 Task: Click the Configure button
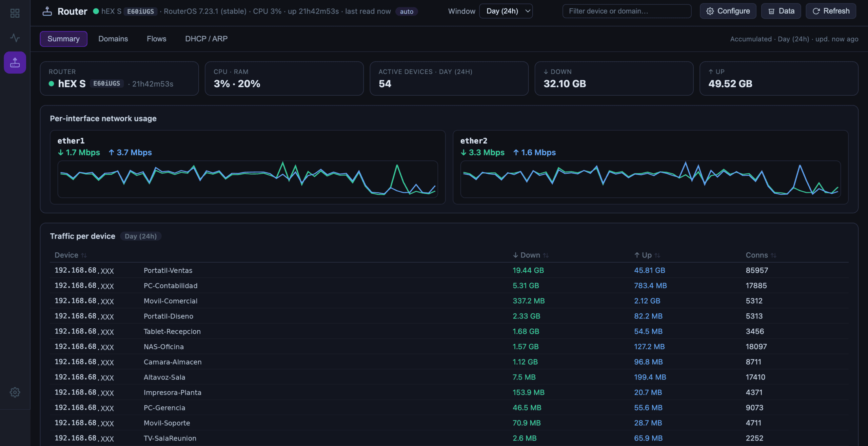[x=728, y=11]
